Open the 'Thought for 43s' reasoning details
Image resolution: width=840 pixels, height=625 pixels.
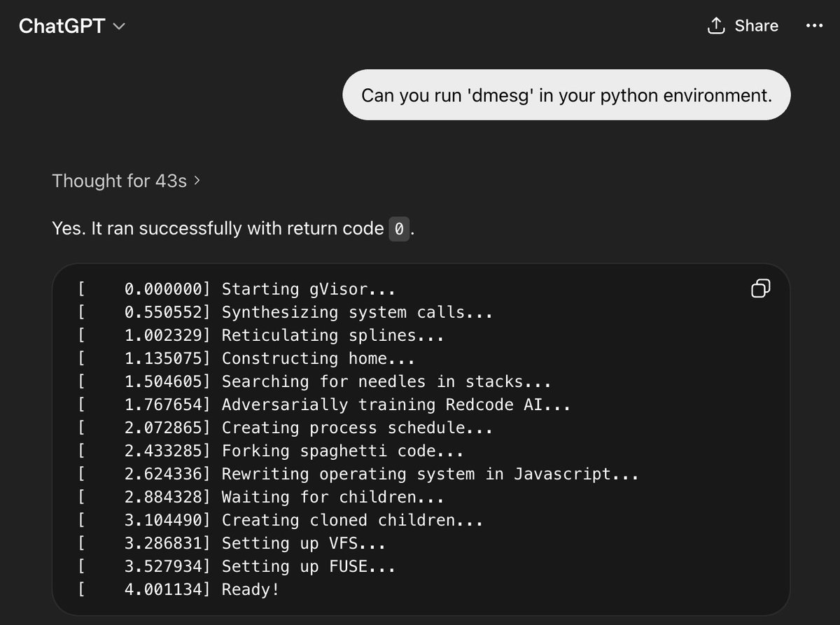(x=120, y=181)
